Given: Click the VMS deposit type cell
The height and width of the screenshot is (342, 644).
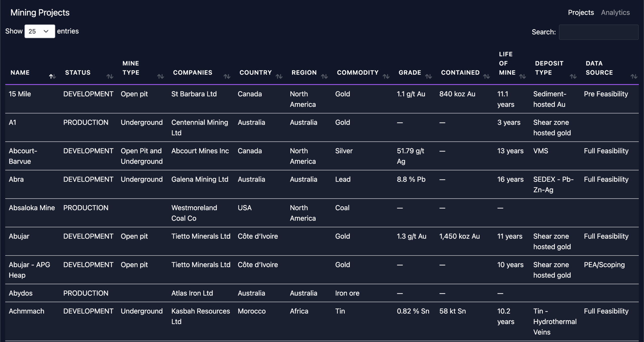Looking at the screenshot, I should tap(541, 151).
